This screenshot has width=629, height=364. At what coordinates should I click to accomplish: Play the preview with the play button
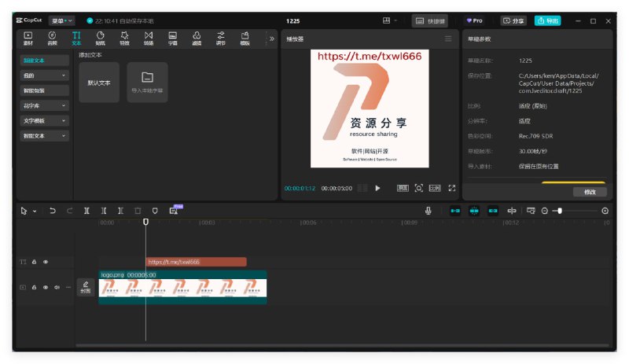(x=377, y=188)
